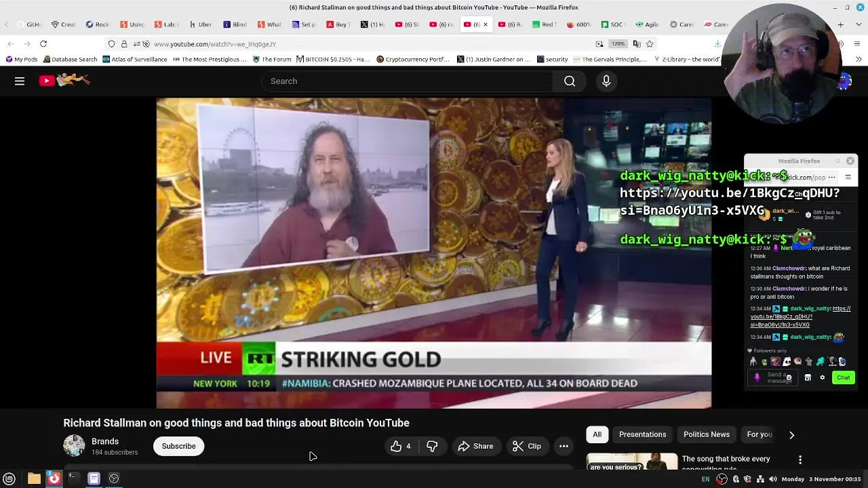This screenshot has height=488, width=868.
Task: Open the Kick chat shop icon
Action: point(808,378)
